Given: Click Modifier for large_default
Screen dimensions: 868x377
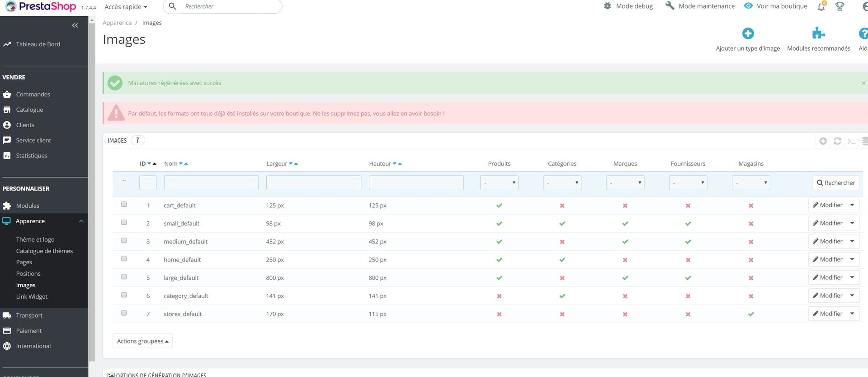Looking at the screenshot, I should point(828,277).
